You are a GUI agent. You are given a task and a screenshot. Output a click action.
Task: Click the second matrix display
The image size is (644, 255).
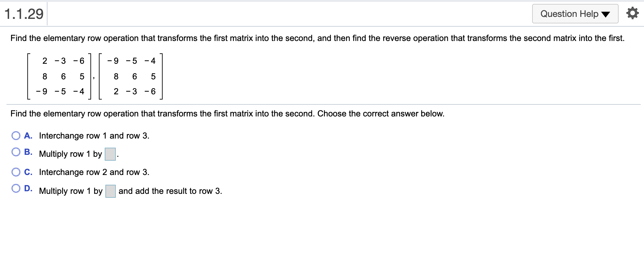click(130, 76)
